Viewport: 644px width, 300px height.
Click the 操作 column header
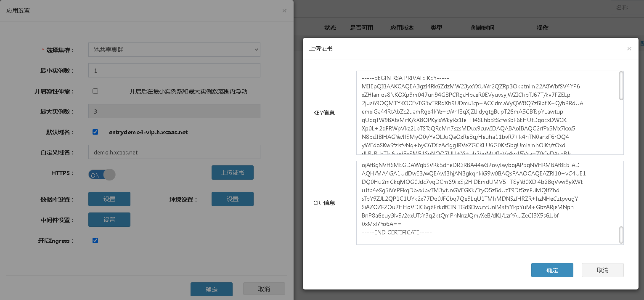pos(543,28)
